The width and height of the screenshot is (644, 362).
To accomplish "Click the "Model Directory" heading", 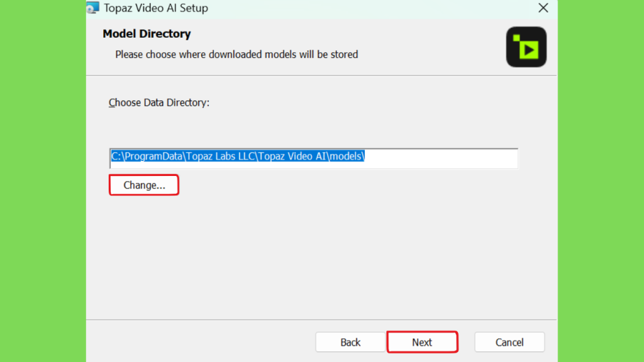I will click(x=147, y=34).
